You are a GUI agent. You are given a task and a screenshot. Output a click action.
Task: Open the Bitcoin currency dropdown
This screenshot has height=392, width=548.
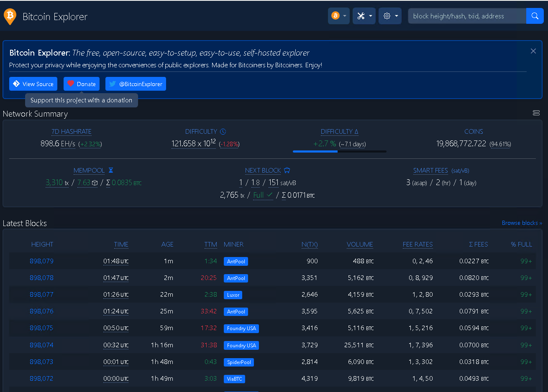tap(338, 16)
